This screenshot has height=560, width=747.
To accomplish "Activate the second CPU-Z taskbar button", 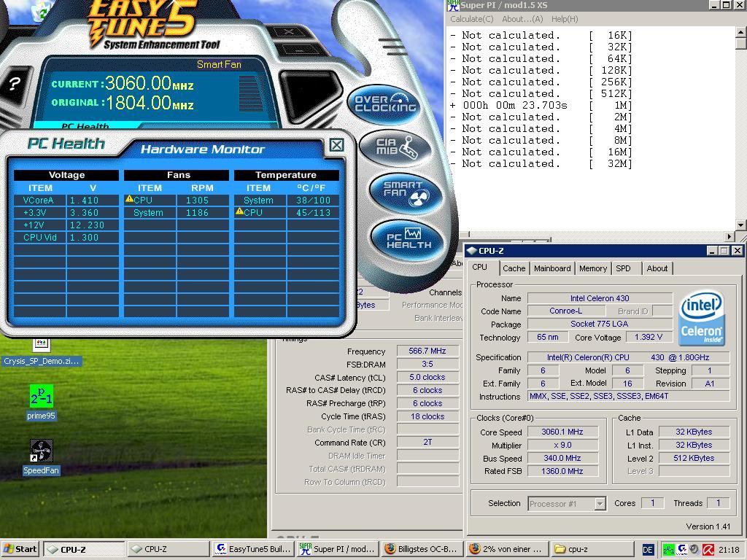I will (x=168, y=549).
